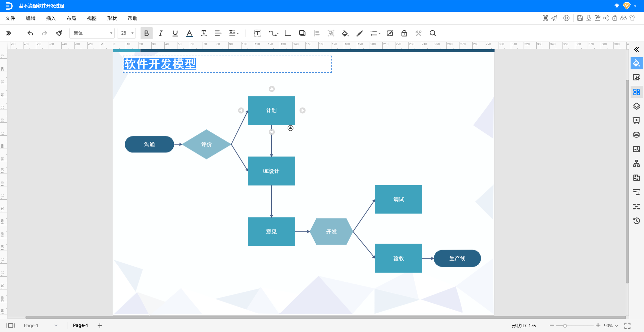Click the download icon at top right

[589, 18]
